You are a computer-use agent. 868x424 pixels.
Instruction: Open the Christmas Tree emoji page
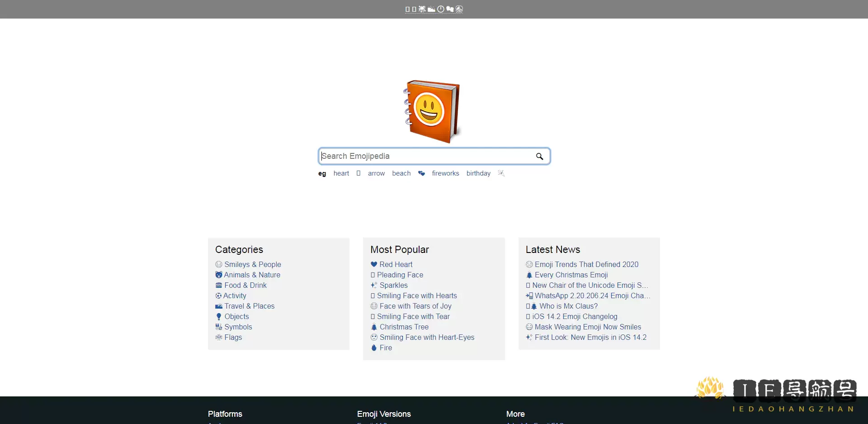[x=404, y=327]
